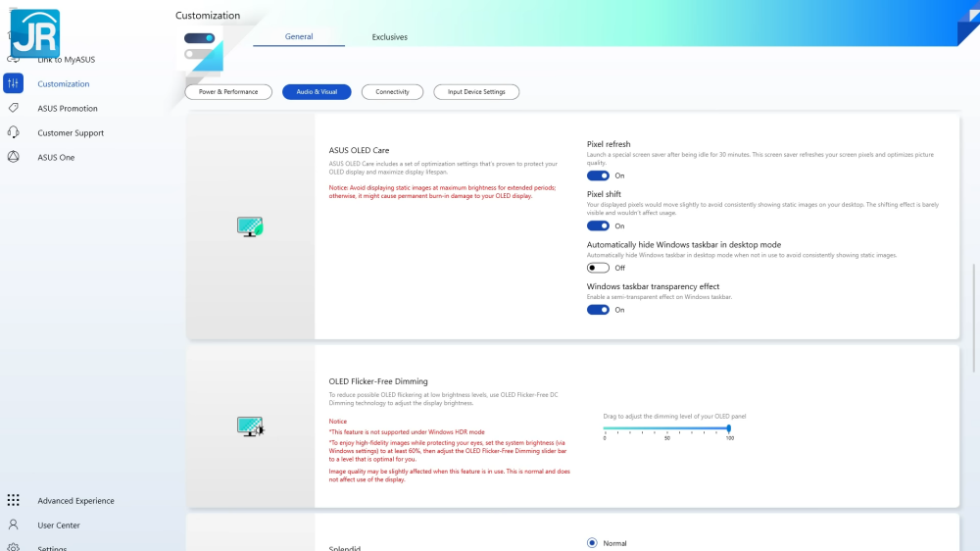The width and height of the screenshot is (980, 551).
Task: Select the Normal radio option under Splendid
Action: [x=592, y=543]
